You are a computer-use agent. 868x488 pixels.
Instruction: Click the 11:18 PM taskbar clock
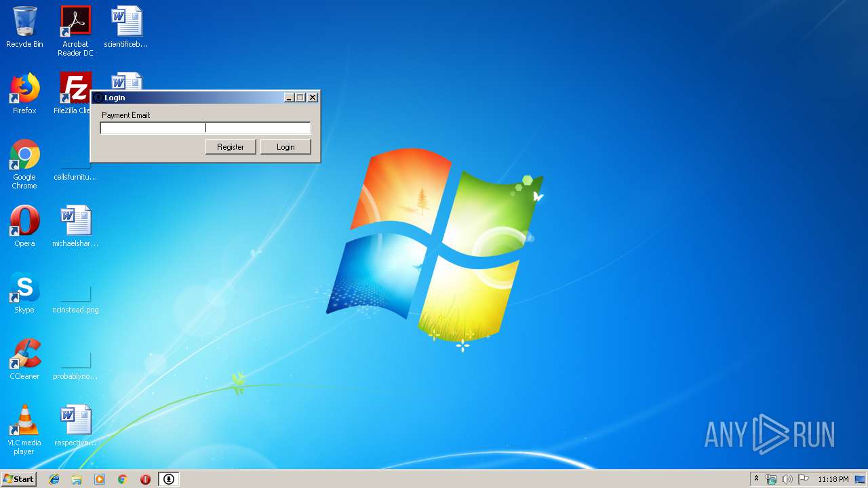click(833, 479)
